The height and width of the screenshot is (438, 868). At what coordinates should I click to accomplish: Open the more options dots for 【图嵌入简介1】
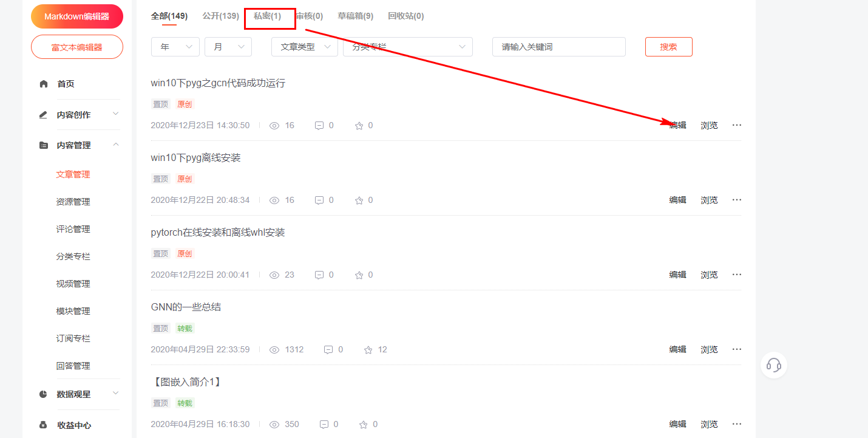click(x=737, y=424)
